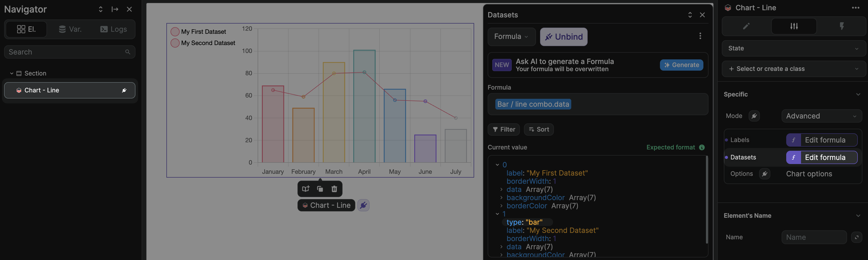Switch to the Var. tab in Navigator
868x260 pixels.
tap(70, 29)
